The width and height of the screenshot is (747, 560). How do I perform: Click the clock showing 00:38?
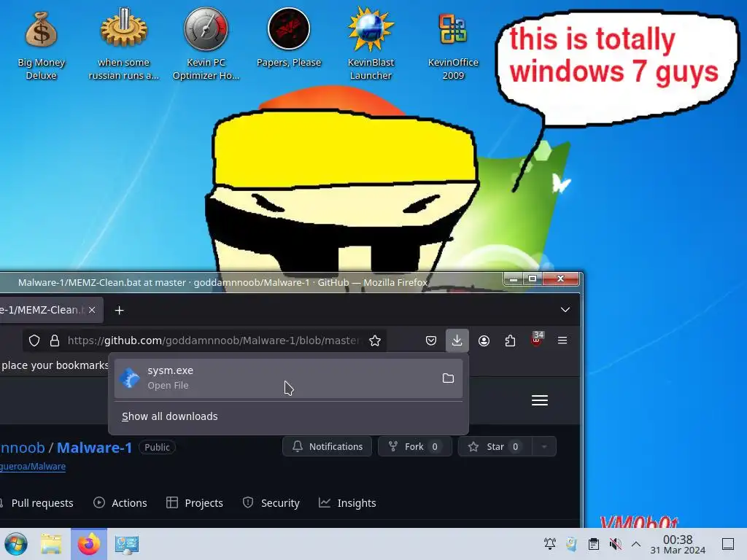pyautogui.click(x=678, y=544)
